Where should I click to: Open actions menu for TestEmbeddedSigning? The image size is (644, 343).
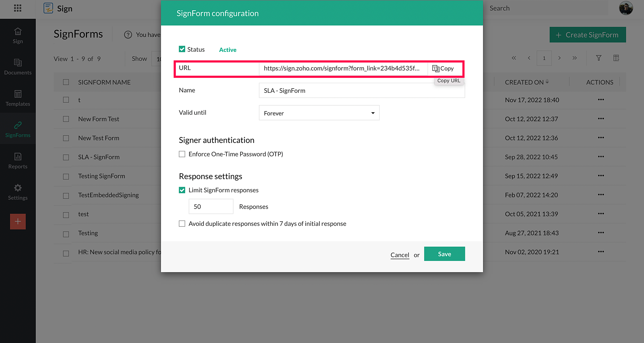[x=601, y=195]
